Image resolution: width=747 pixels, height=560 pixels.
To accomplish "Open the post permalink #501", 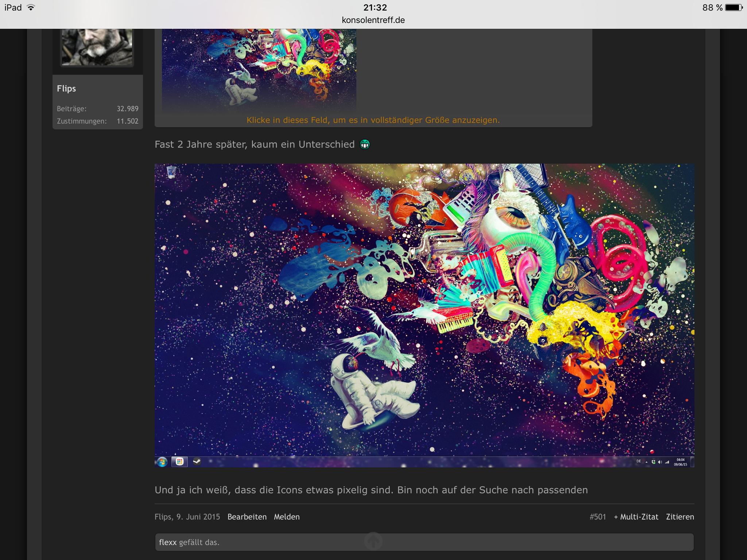I will tap(598, 517).
